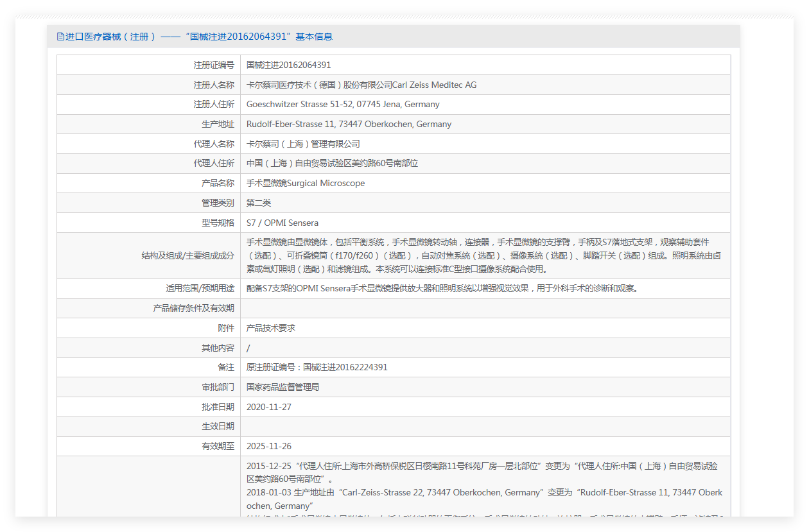Click the 审批部门 label
This screenshot has height=532, width=809.
pos(218,387)
